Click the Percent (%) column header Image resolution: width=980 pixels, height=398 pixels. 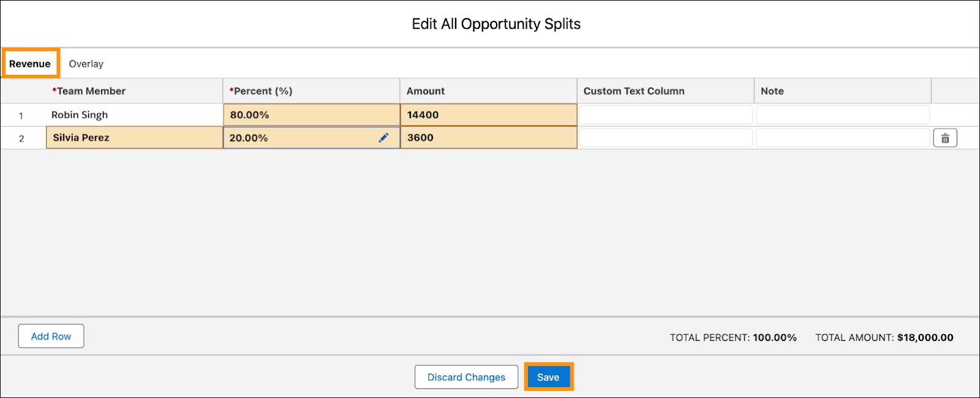pos(311,91)
